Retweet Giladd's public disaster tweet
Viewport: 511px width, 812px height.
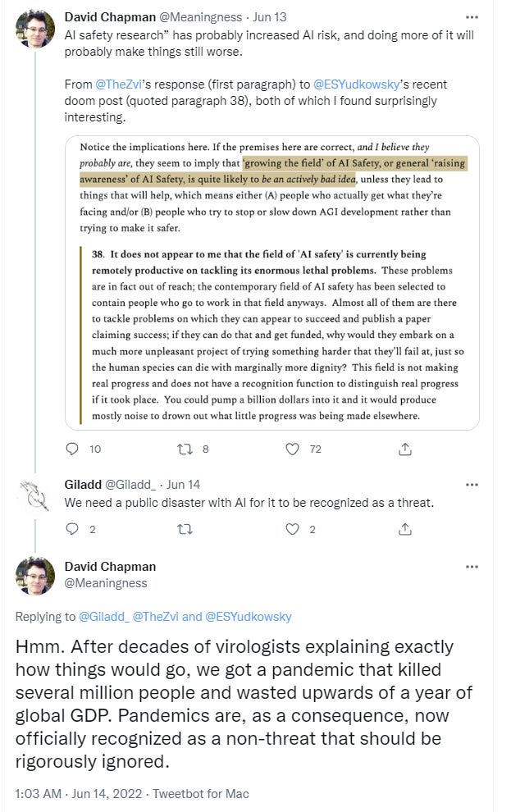point(185,529)
